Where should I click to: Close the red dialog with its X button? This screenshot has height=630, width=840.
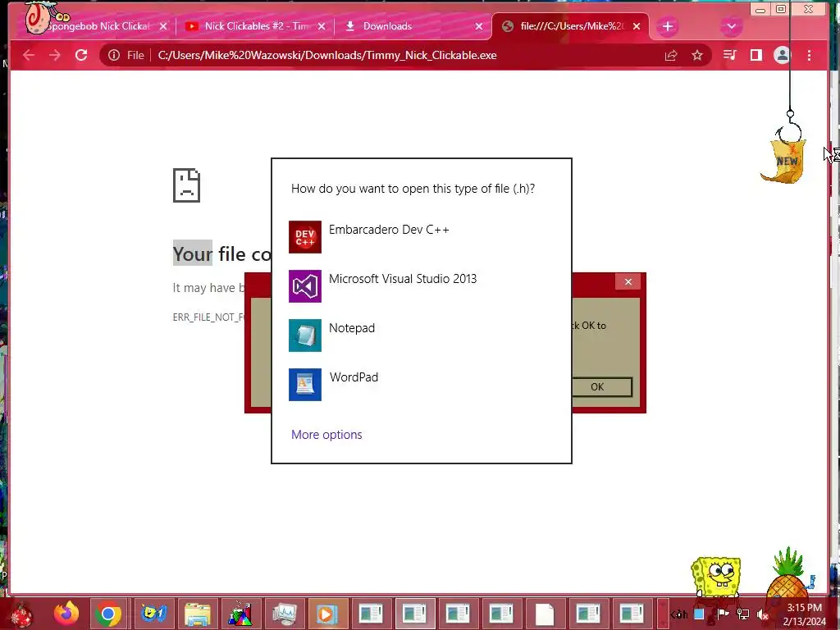628,282
